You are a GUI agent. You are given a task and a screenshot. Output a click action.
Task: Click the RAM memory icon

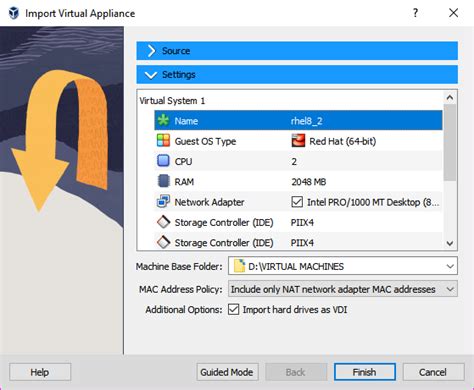tap(163, 181)
